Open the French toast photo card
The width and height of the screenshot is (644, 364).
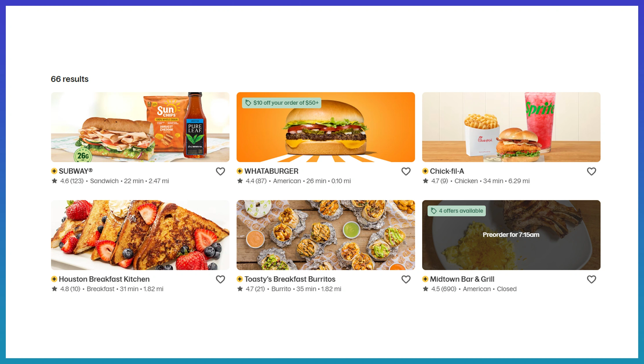[x=140, y=235]
